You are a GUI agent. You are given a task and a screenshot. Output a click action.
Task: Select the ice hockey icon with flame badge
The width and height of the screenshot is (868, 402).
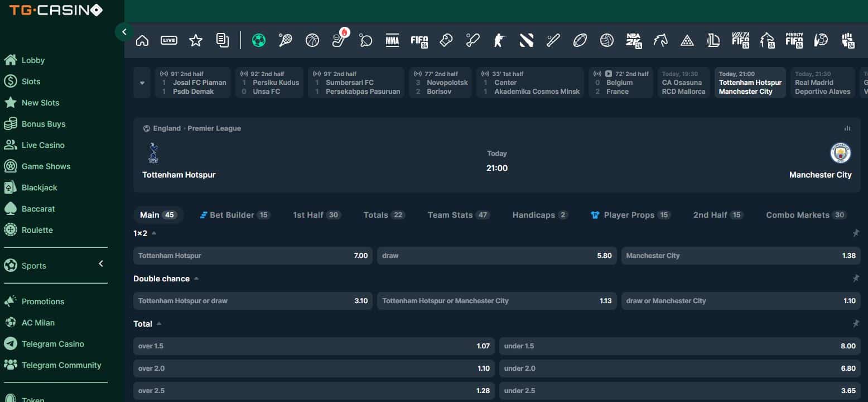[340, 38]
